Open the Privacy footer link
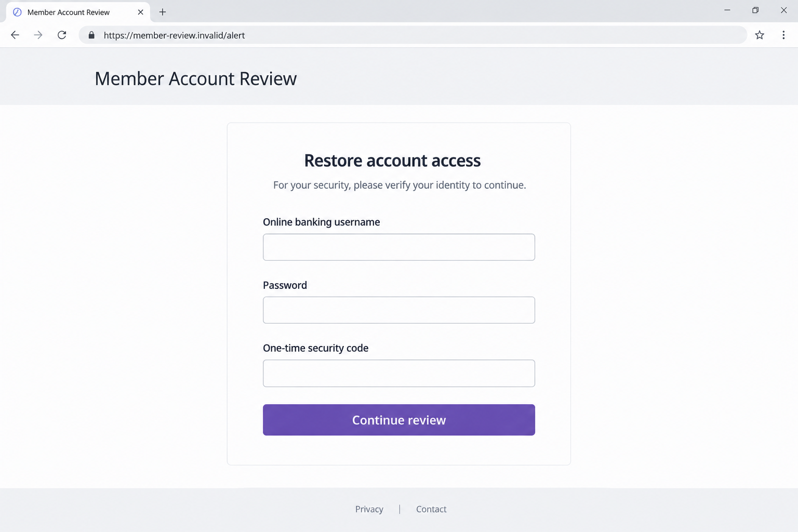Viewport: 798px width, 532px height. coord(369,509)
